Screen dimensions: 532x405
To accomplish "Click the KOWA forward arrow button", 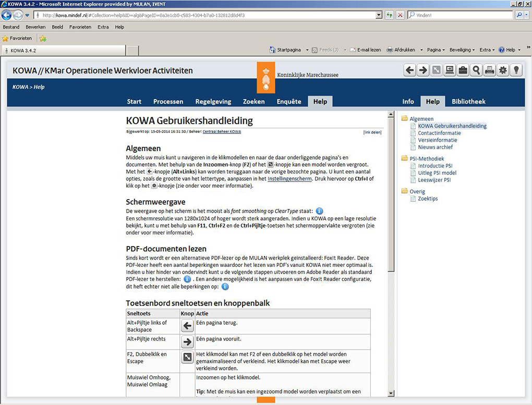I will pyautogui.click(x=423, y=70).
